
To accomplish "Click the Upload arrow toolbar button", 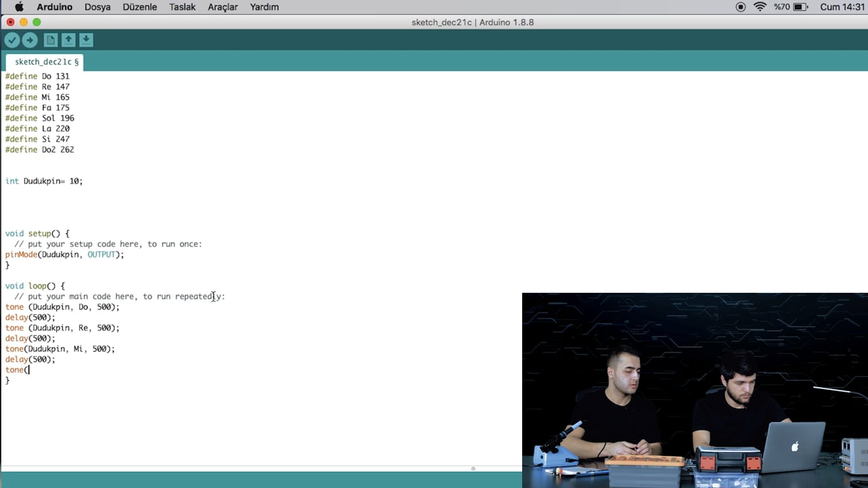I will [x=29, y=40].
